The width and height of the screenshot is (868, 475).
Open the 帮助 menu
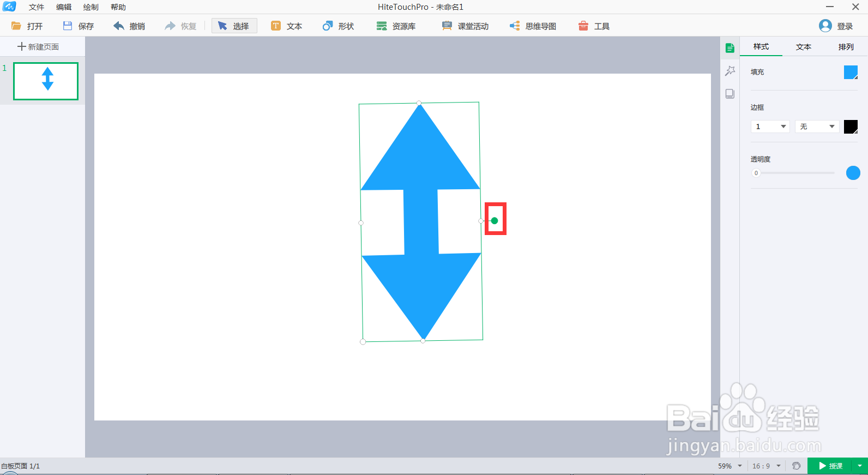point(118,7)
